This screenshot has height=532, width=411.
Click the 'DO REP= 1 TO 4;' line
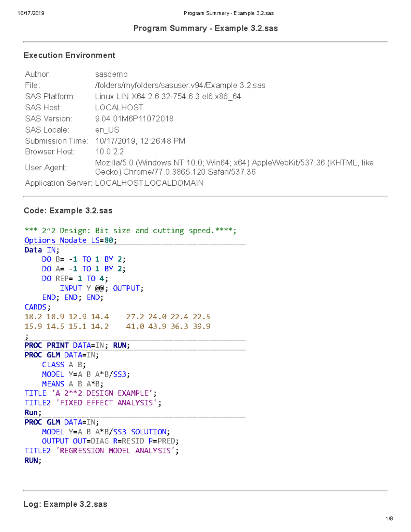(x=75, y=279)
